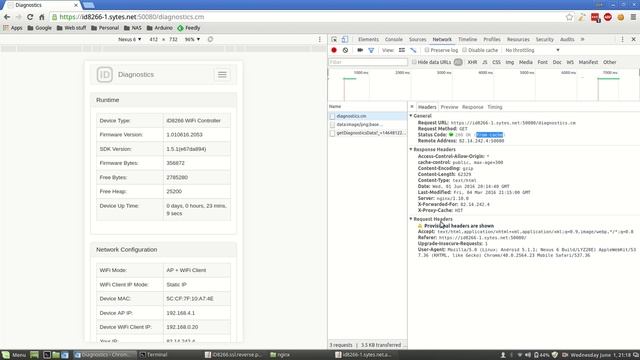Click the network Filter input field

click(x=368, y=62)
